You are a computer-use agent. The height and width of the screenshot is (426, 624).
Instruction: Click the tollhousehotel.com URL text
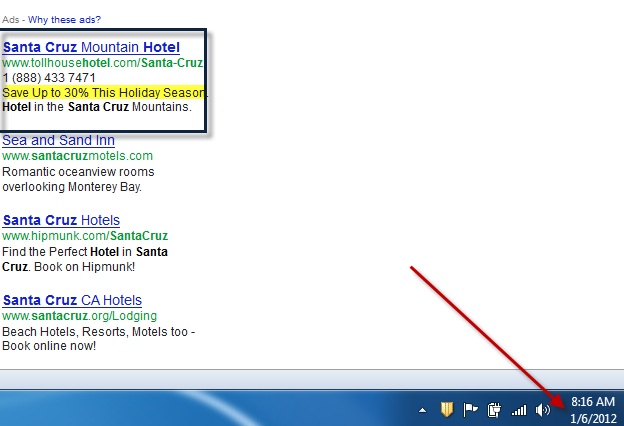(x=103, y=63)
